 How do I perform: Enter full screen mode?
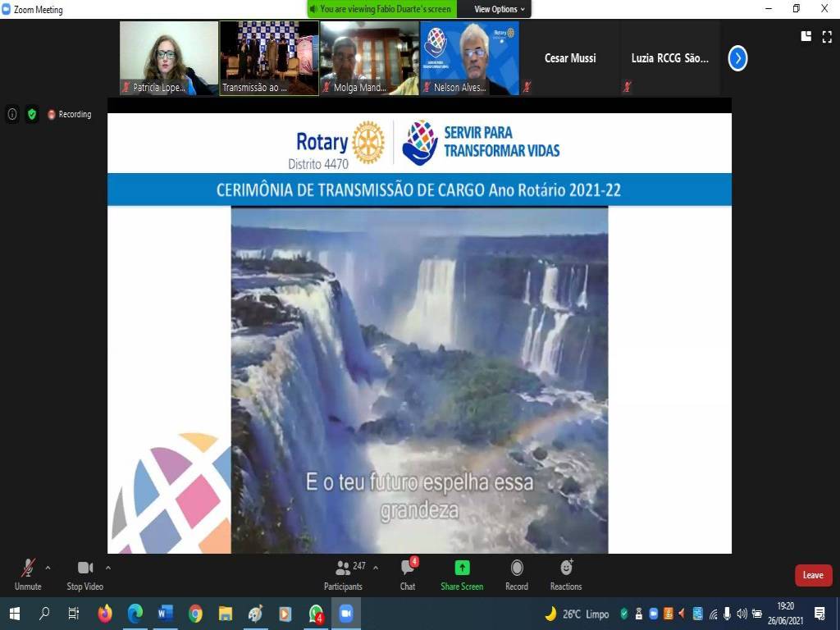click(x=827, y=36)
